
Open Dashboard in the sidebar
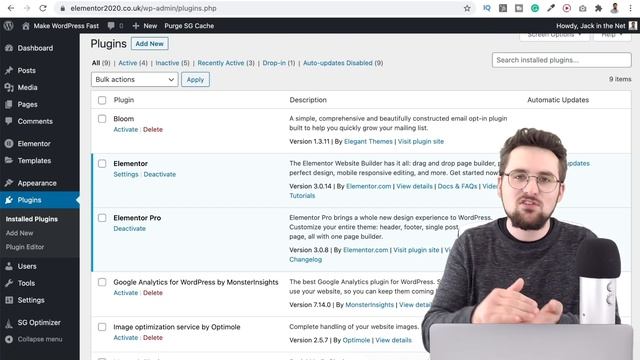[x=35, y=48]
